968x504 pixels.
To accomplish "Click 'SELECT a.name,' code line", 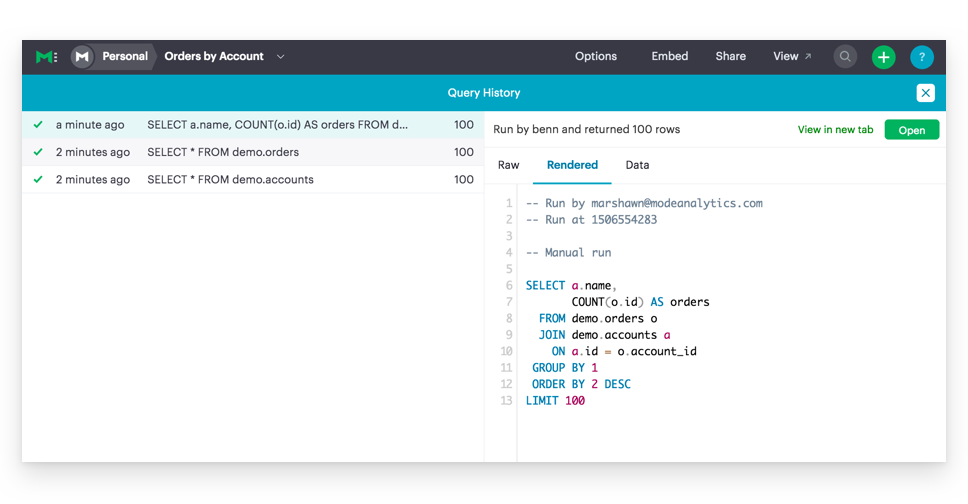I will point(571,285).
